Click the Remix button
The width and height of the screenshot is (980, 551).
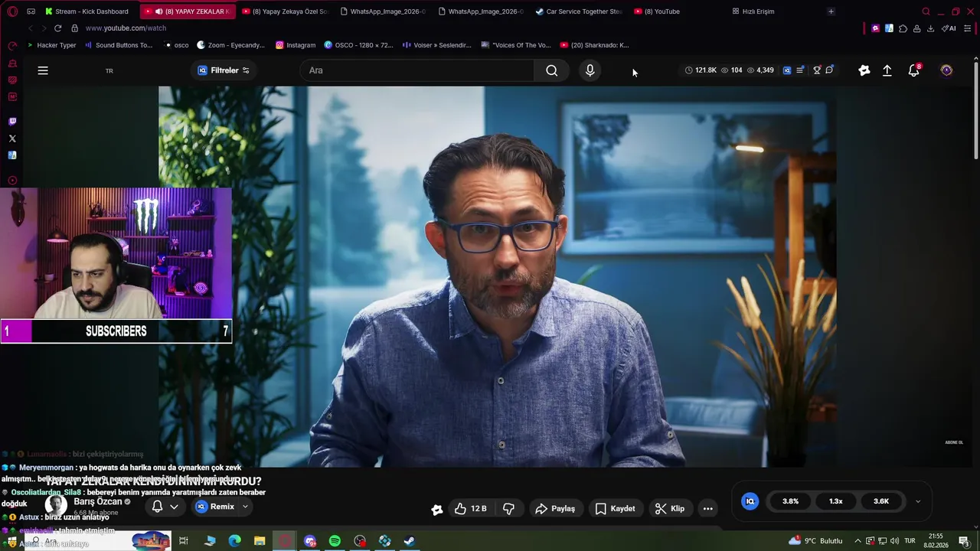tap(215, 507)
